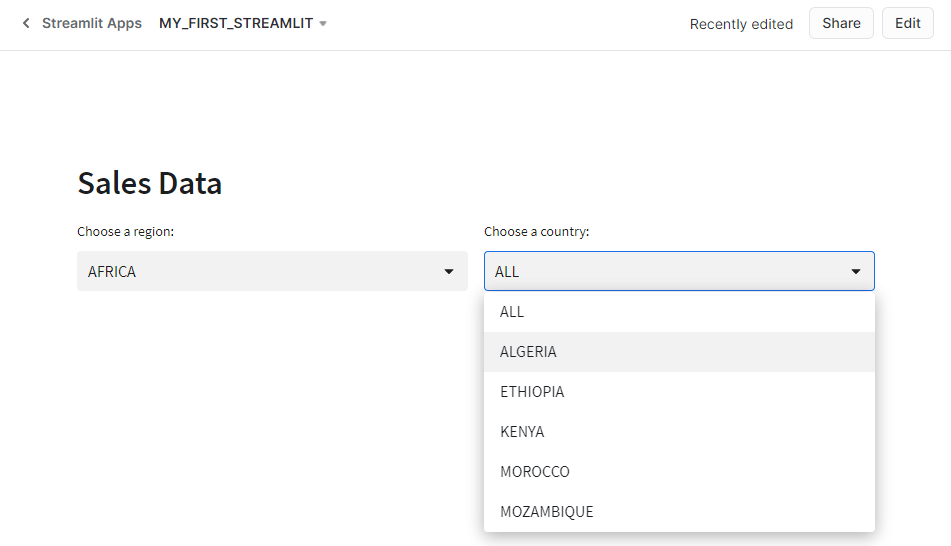
Task: Click the 'Choose a region:' label
Action: 126,231
